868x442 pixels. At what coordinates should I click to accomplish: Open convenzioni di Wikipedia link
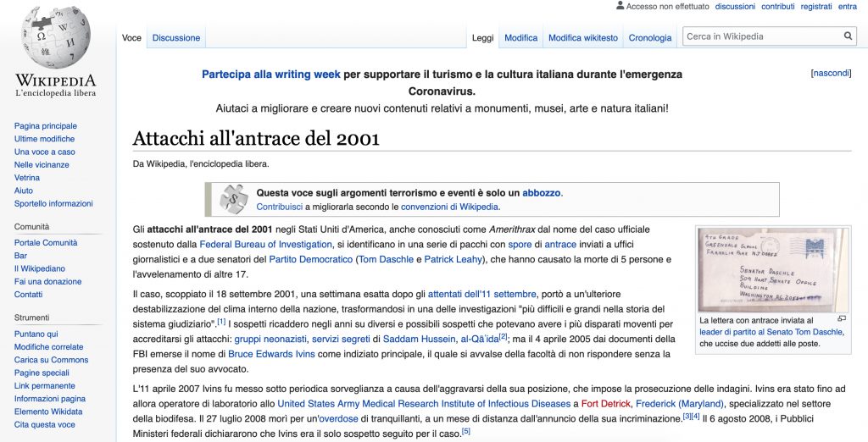[449, 207]
